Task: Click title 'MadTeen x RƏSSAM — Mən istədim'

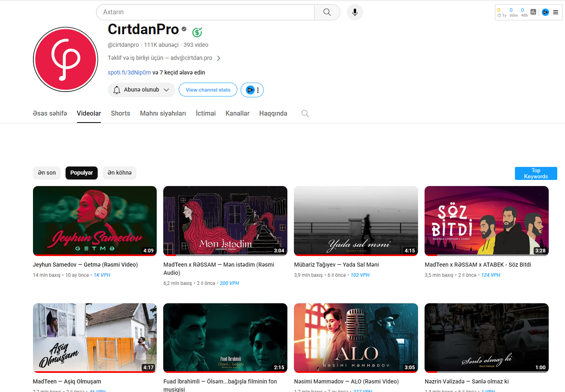Action: [219, 269]
